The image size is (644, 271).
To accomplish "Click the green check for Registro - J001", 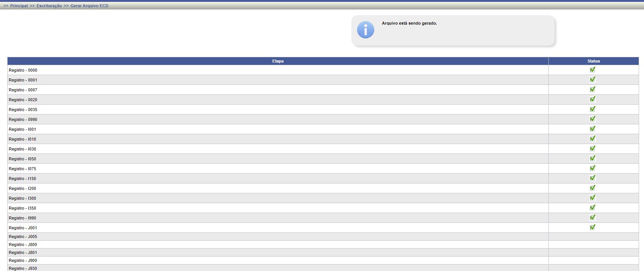I will point(592,227).
